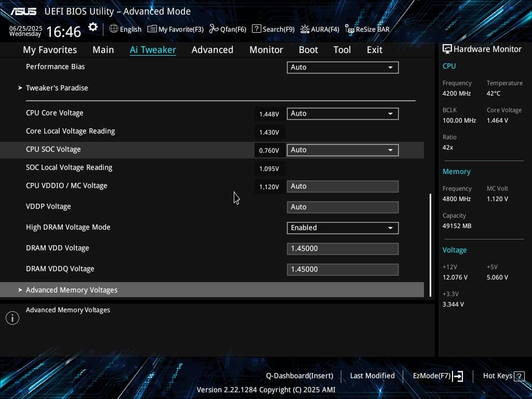
Task: Switch to the Tool tab
Action: (342, 50)
